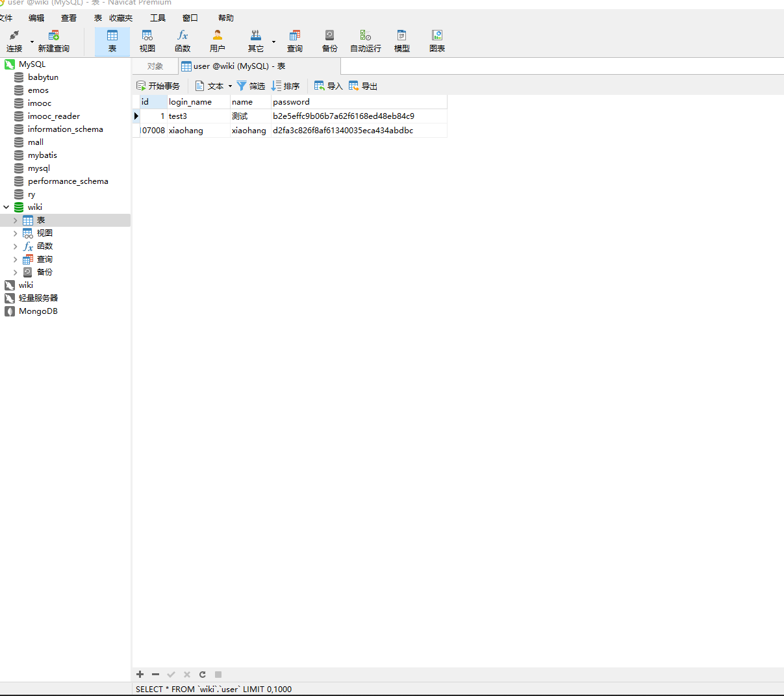Select the babytun database
784x696 pixels.
coord(43,77)
